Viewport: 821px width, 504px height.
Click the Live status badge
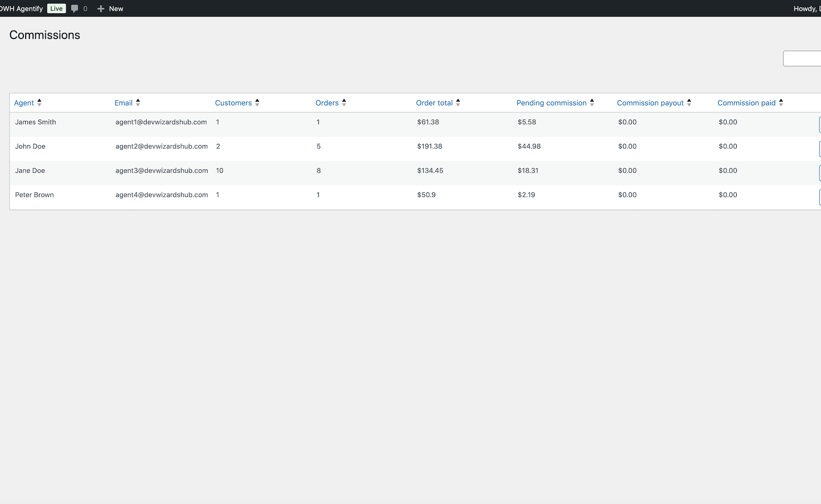tap(56, 9)
